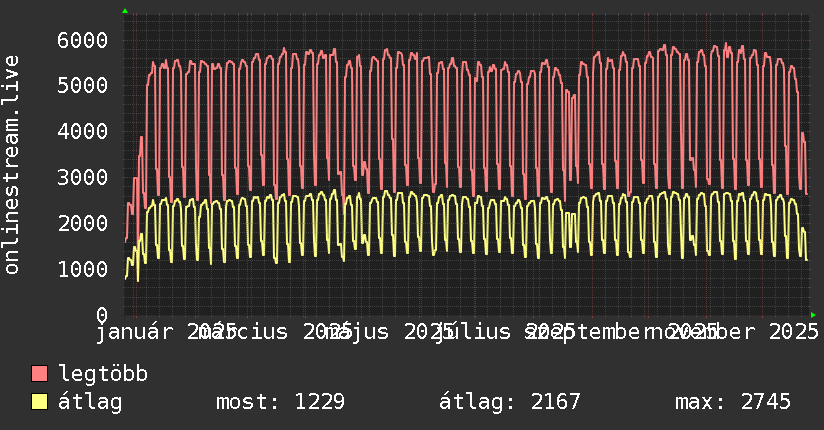
Task: Click the május 2025 x-axis label
Action: [387, 332]
